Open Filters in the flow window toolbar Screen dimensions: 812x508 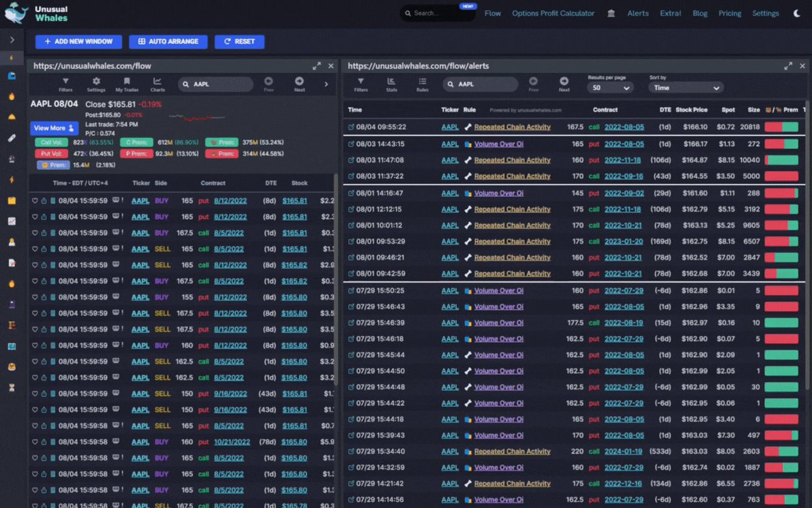(x=66, y=84)
